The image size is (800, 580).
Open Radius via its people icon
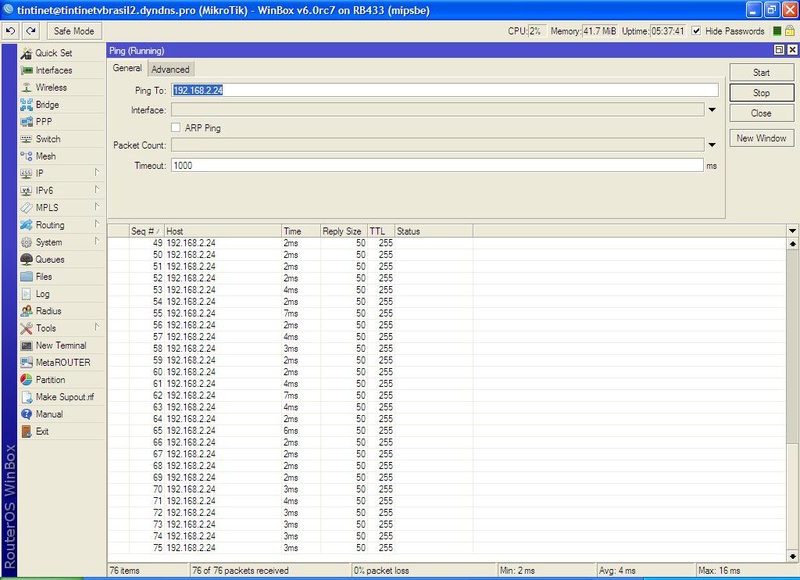click(x=27, y=311)
